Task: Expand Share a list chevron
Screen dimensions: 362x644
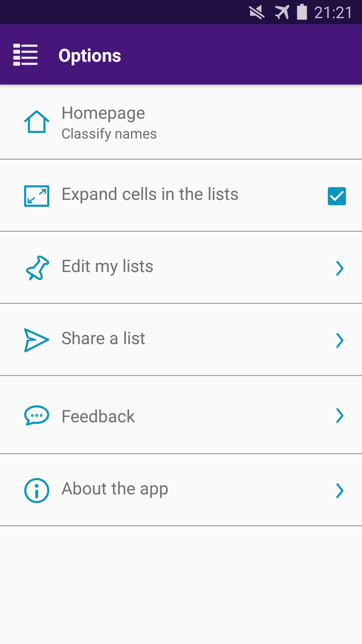Action: (340, 340)
